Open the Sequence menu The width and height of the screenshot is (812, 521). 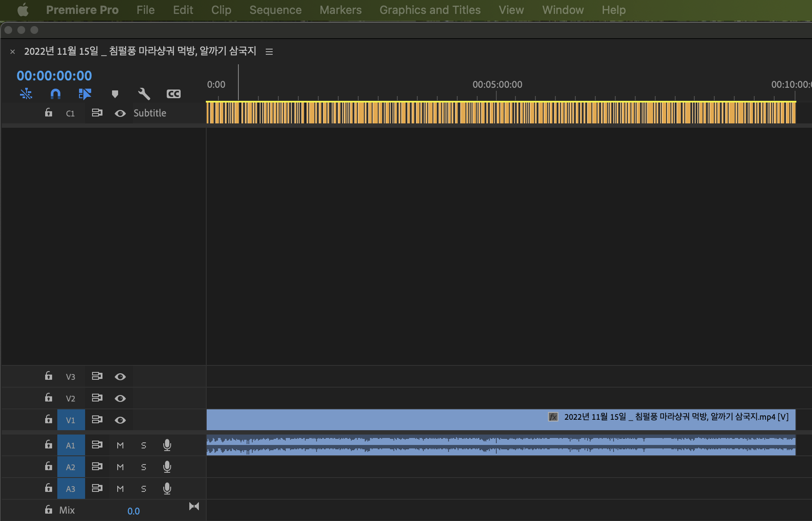point(275,10)
